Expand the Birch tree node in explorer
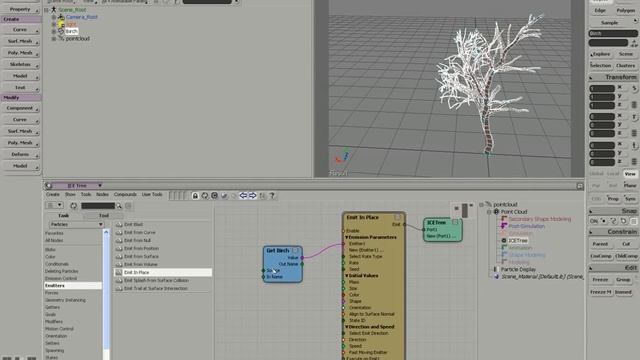Screen dimensions: 640x360 pos(54,31)
